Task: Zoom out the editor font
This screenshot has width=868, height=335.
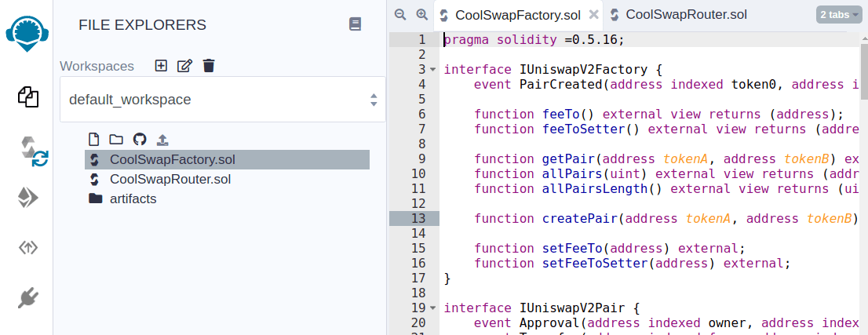Action: tap(400, 15)
